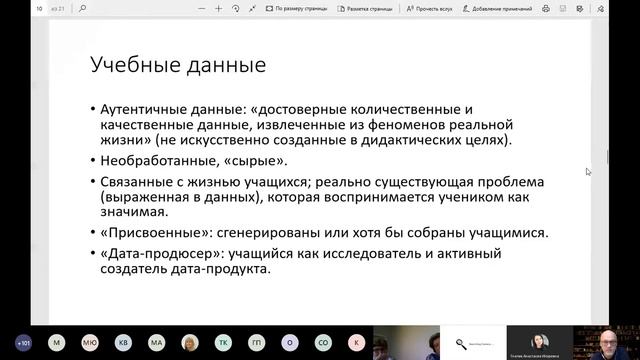Click the bullet starting 'Связанные с жизнью учащихся'
This screenshot has height=360, width=640.
[322, 197]
